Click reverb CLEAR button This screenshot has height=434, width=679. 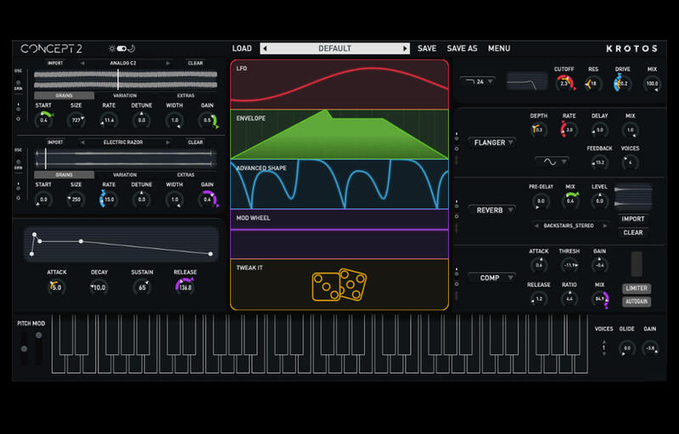[x=633, y=233]
